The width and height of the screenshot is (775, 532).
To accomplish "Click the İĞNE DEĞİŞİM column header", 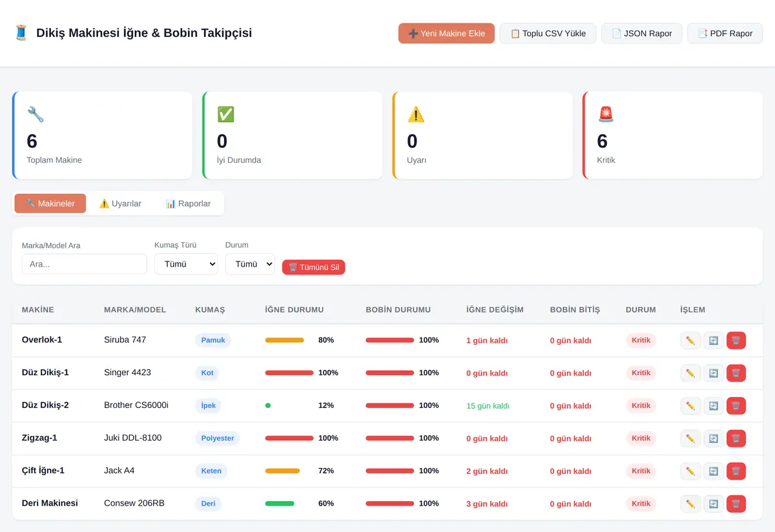I will [495, 310].
